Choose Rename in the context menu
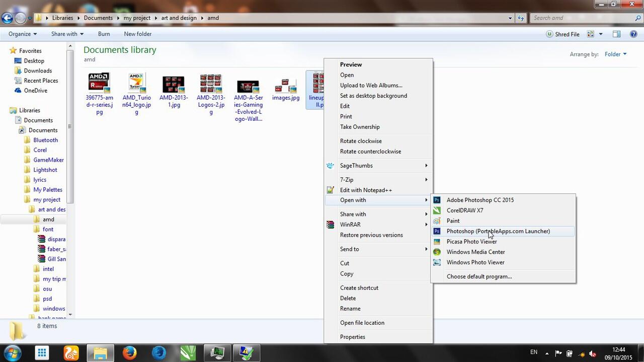 (378, 309)
